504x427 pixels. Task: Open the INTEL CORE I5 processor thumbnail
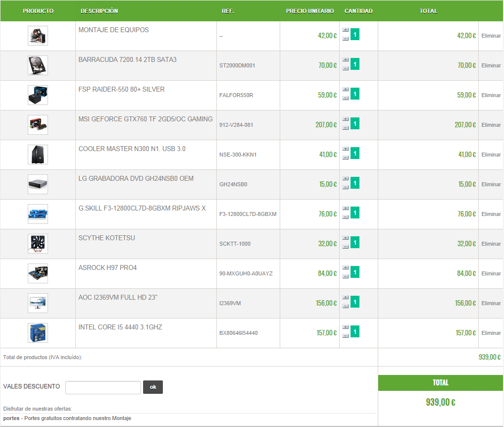[38, 333]
